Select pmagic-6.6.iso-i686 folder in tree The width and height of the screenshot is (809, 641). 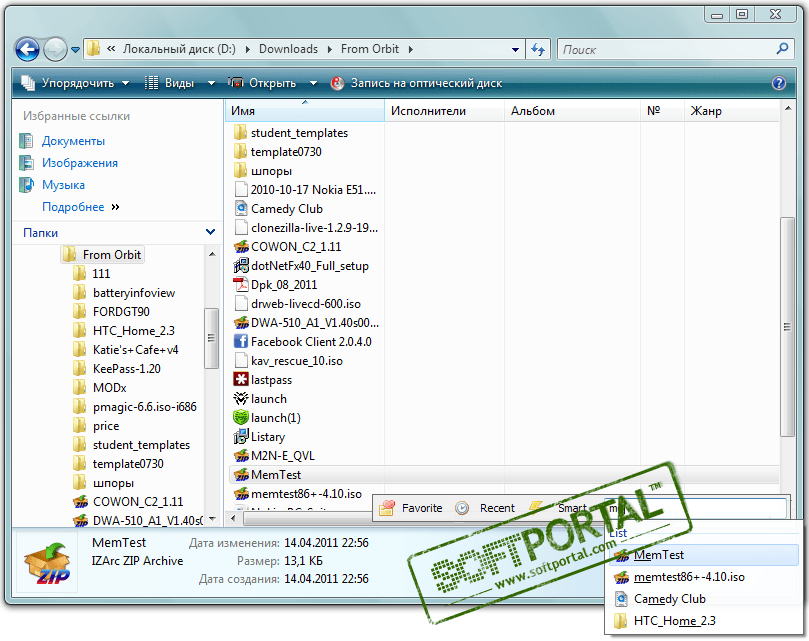(x=144, y=407)
